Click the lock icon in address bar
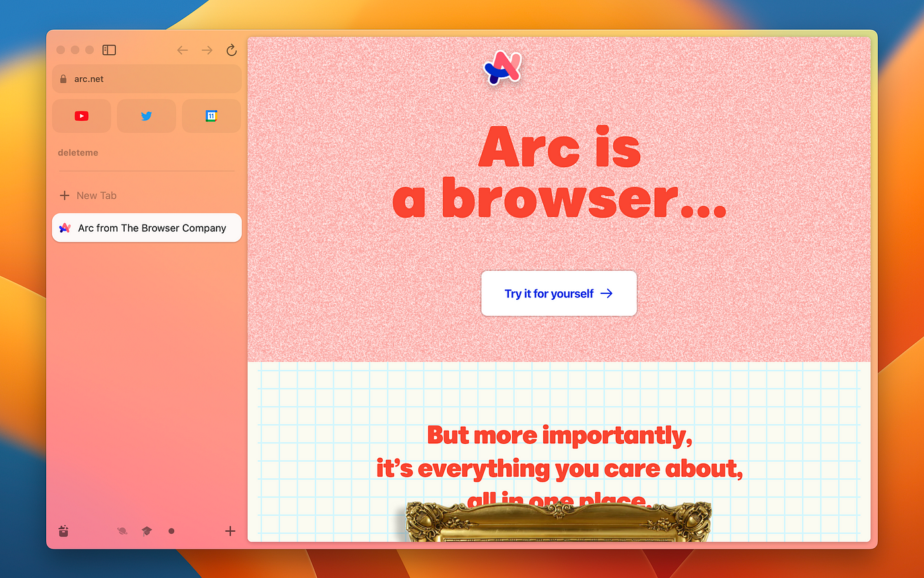 pos(63,79)
